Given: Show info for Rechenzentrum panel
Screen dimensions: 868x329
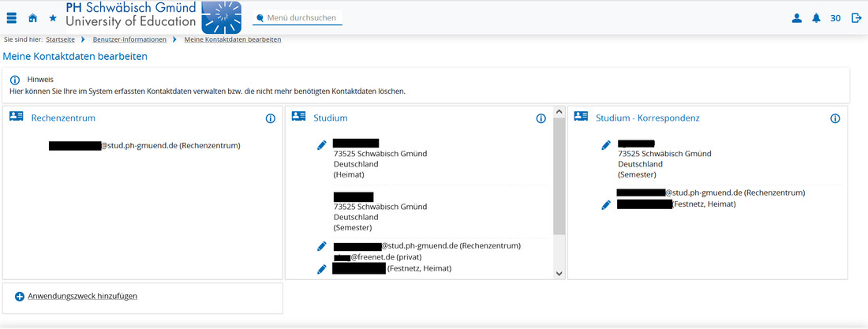Looking at the screenshot, I should [270, 118].
